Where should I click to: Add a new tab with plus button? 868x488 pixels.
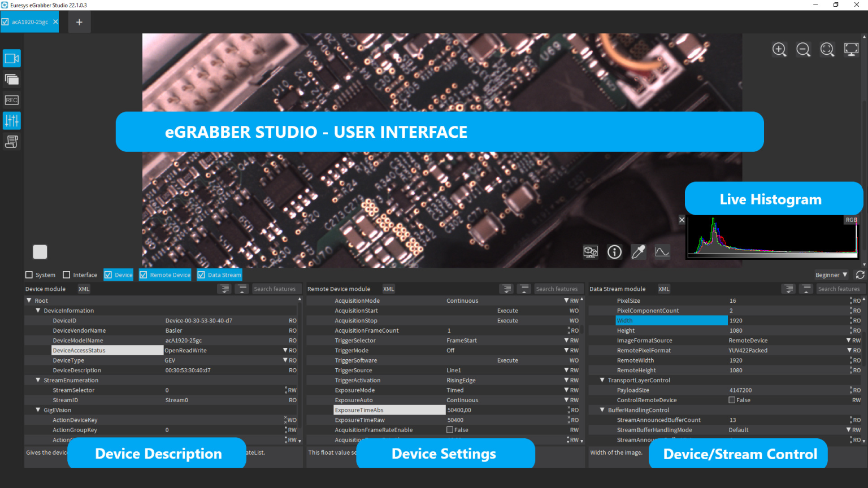coord(79,22)
